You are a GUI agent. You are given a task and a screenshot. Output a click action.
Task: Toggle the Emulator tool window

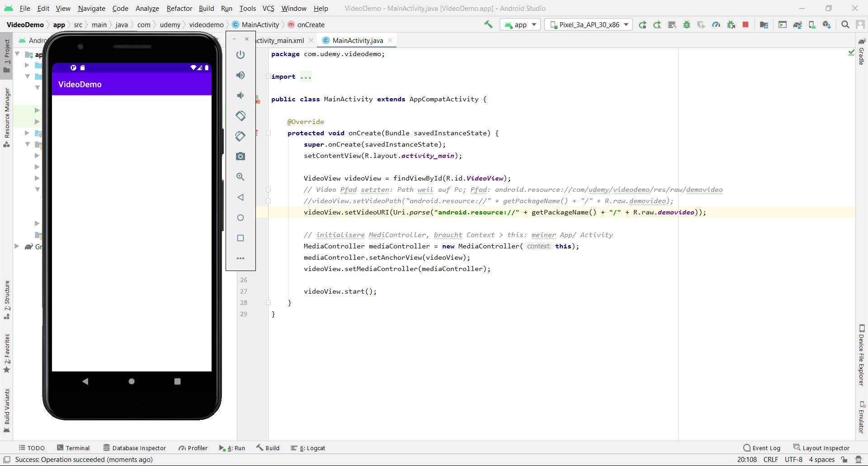coord(862,417)
